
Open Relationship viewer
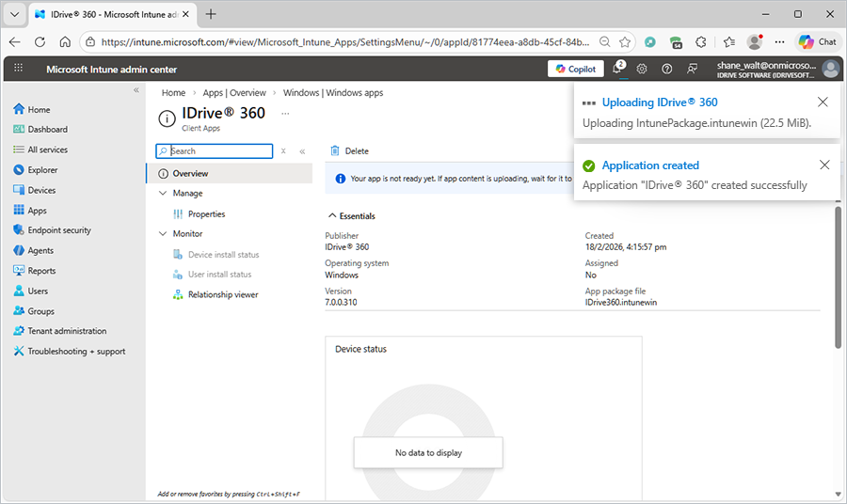point(216,294)
